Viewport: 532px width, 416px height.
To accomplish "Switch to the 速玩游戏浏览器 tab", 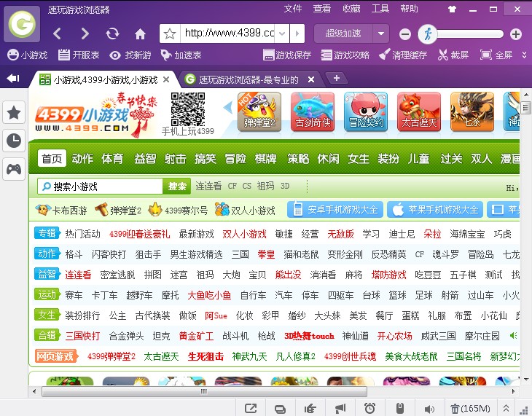I will [x=249, y=79].
